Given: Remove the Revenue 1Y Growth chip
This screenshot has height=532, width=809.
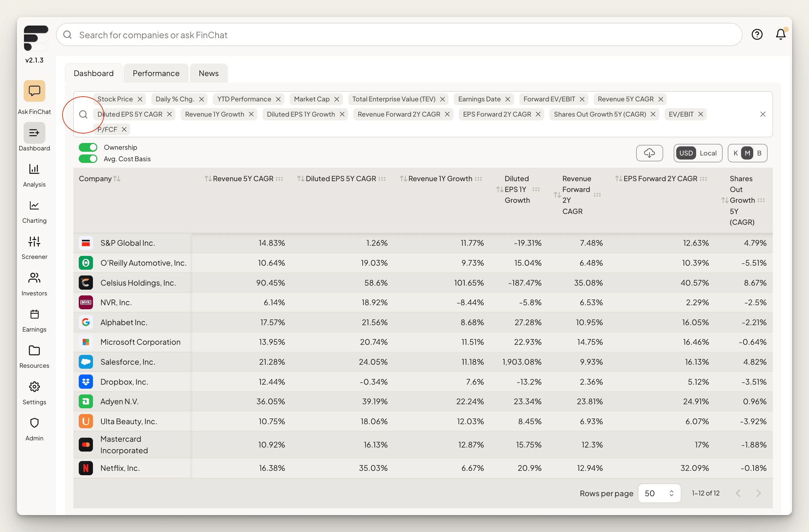Looking at the screenshot, I should 251,114.
